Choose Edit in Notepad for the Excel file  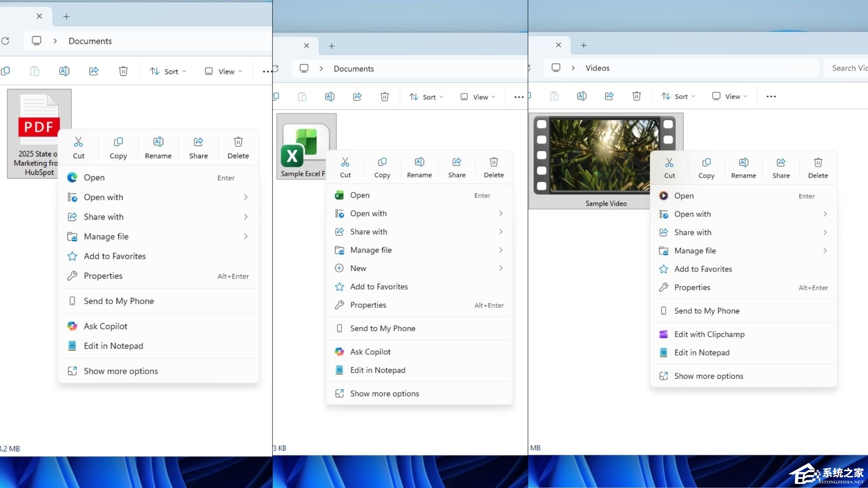[377, 370]
